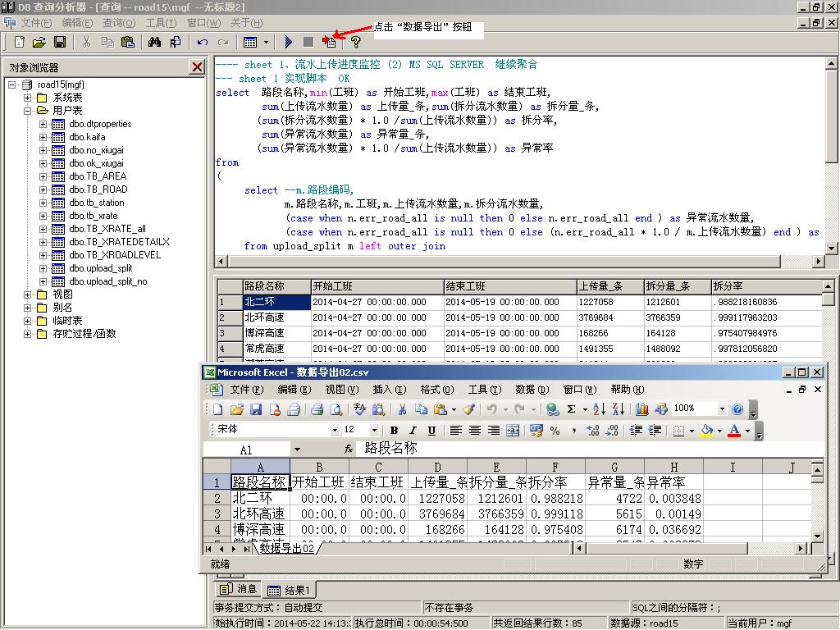
Task: Click the Undo arrow in DB toolbar
Action: coord(202,42)
